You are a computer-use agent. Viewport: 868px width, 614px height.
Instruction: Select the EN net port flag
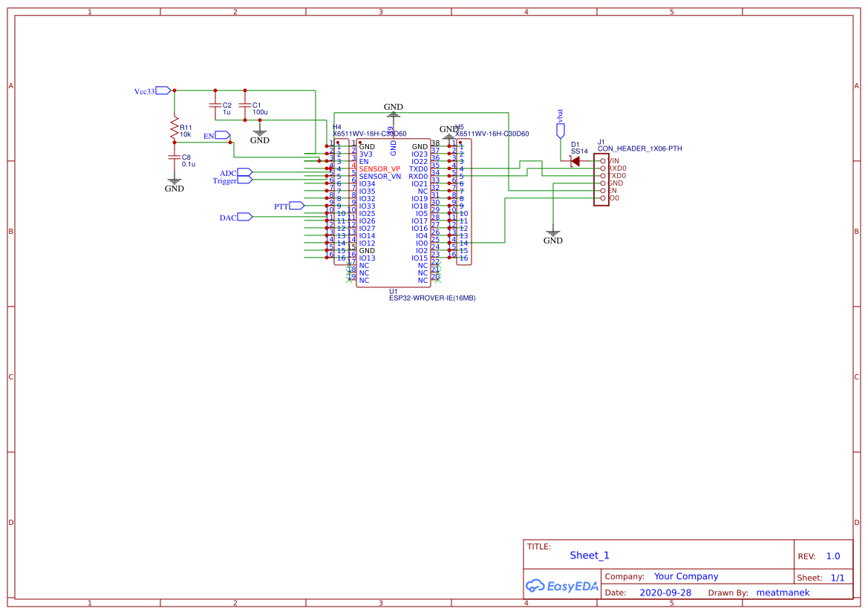point(223,135)
